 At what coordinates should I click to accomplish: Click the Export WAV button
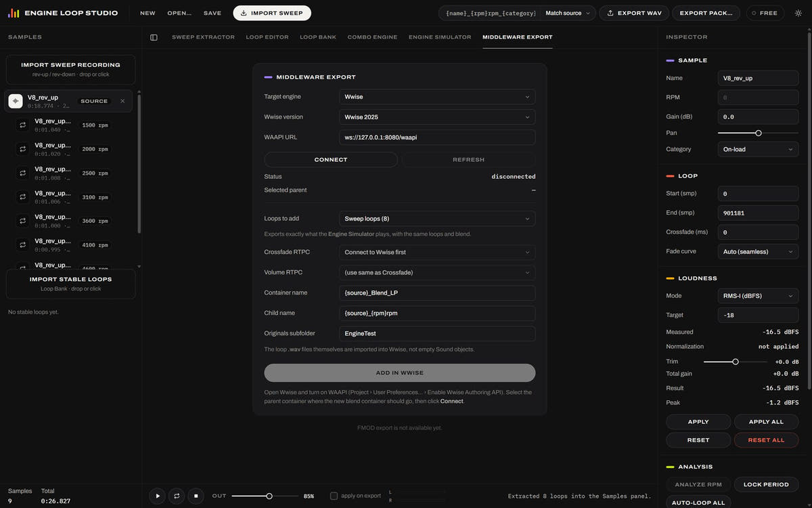(634, 13)
